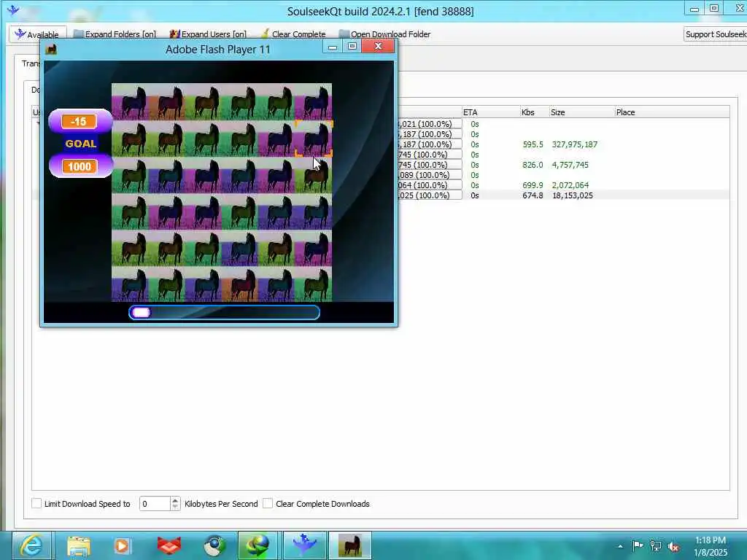This screenshot has height=560, width=747.
Task: Click the progress bar ending 089 (100.0%)
Action: (x=429, y=175)
